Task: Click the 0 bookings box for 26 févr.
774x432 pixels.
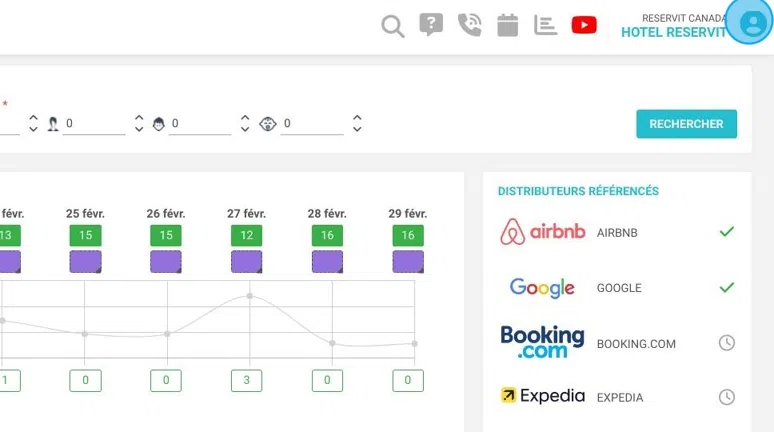Action: pyautogui.click(x=166, y=380)
